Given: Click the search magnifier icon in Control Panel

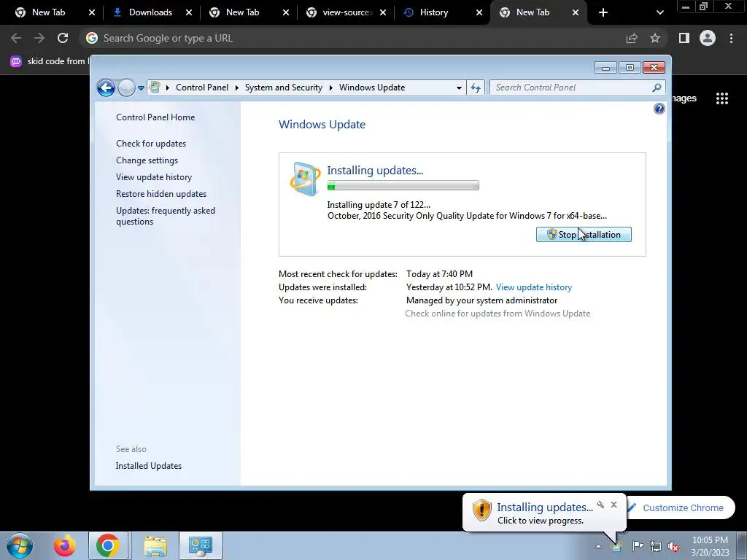Looking at the screenshot, I should point(657,87).
